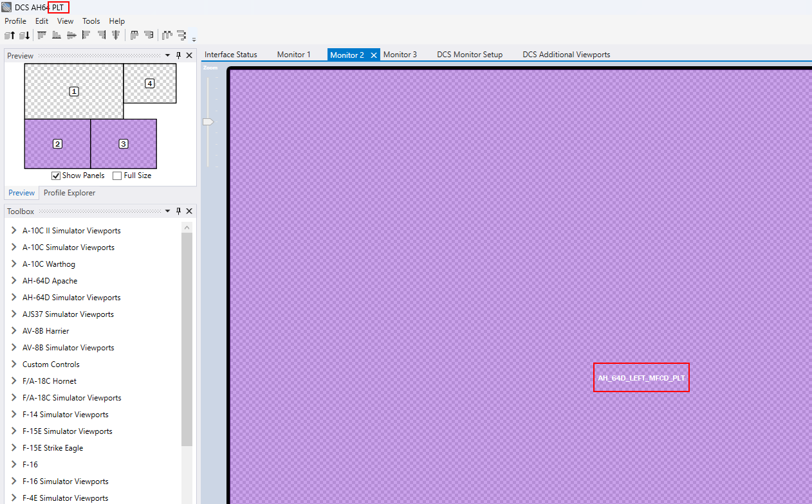Switch to the Monitor 3 tab
The image size is (812, 504).
[400, 55]
